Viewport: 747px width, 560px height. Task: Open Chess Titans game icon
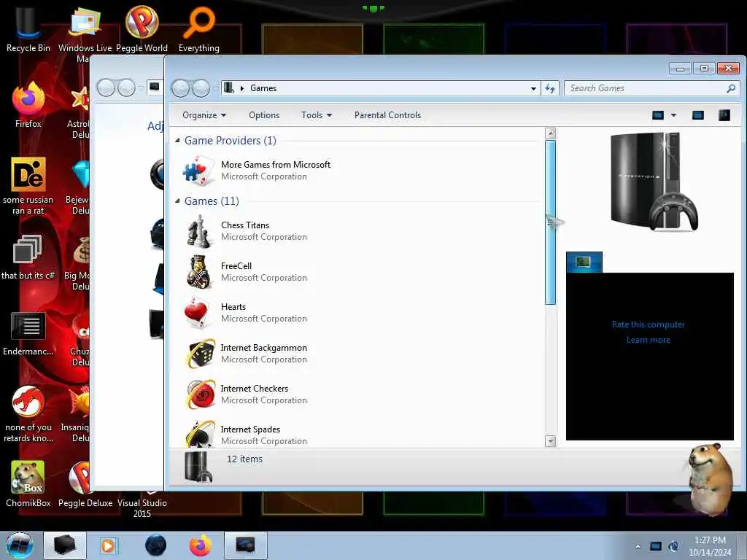(198, 231)
